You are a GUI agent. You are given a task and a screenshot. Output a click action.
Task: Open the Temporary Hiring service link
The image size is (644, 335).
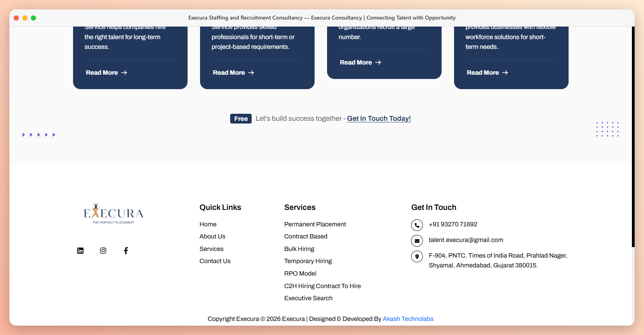(308, 261)
